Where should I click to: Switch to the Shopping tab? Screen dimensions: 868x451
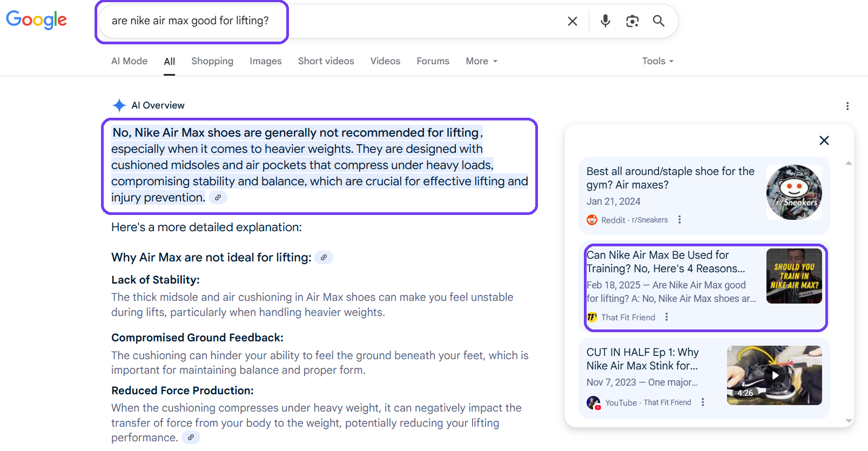click(212, 61)
